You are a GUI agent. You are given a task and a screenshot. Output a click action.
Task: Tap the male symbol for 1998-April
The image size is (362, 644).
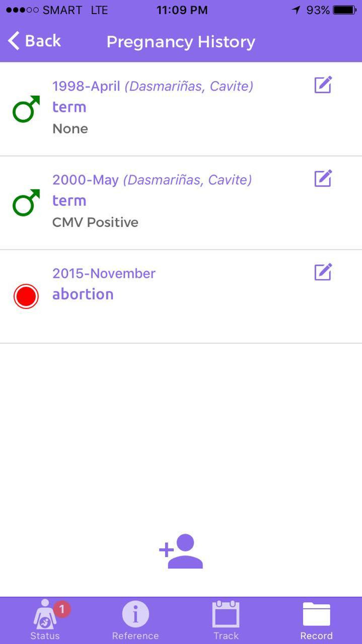26,109
